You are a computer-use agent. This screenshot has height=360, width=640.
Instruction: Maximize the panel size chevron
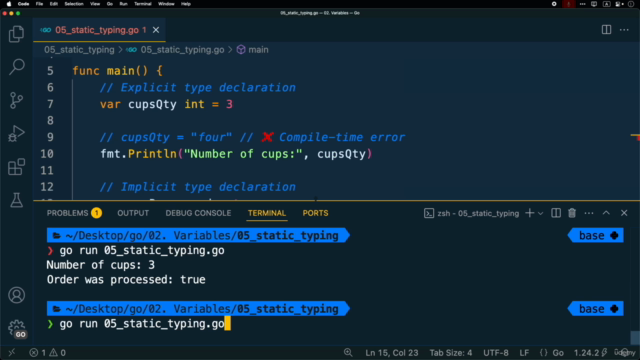click(606, 213)
